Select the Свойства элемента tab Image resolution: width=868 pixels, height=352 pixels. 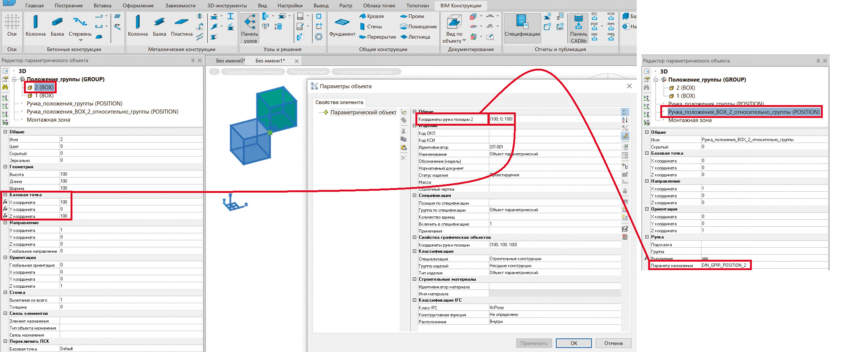(x=339, y=102)
